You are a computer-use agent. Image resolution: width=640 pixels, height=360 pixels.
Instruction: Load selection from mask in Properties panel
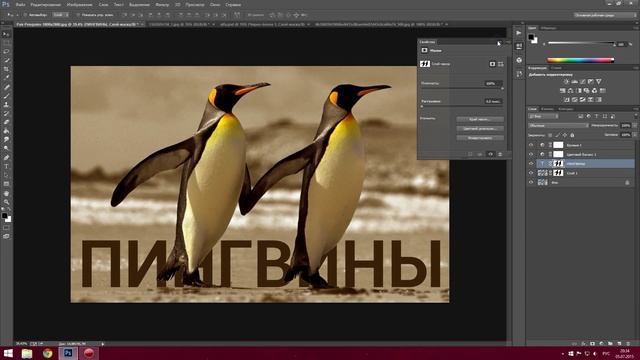[470, 154]
